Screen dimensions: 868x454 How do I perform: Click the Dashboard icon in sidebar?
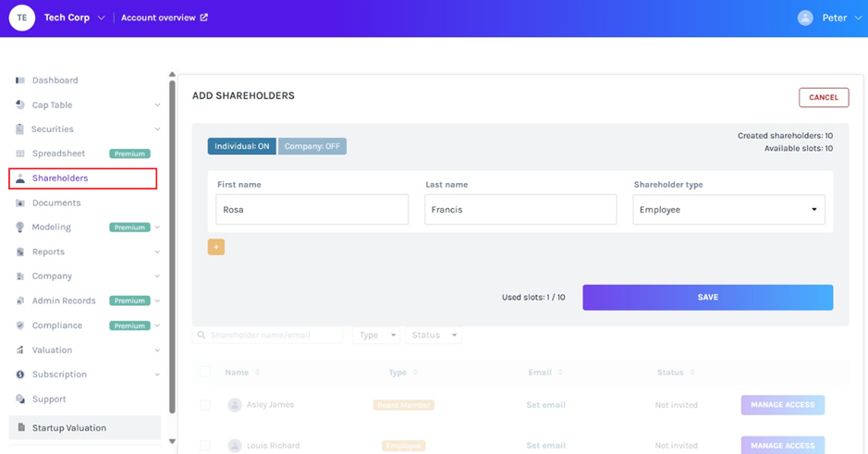(x=20, y=80)
